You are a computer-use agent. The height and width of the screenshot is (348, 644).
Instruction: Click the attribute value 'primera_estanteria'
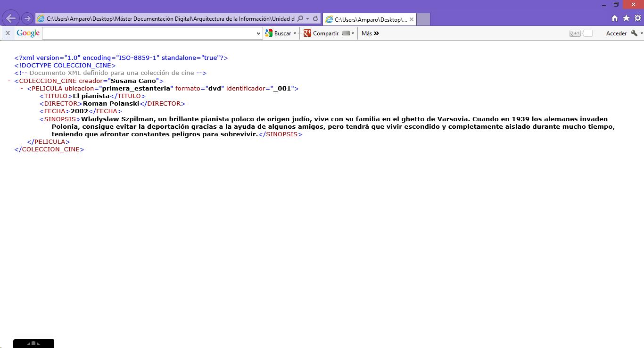[136, 88]
